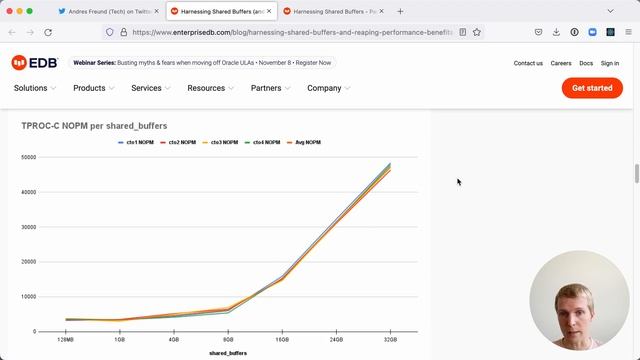
Task: Open the Pocket save icon
Action: 538,32
